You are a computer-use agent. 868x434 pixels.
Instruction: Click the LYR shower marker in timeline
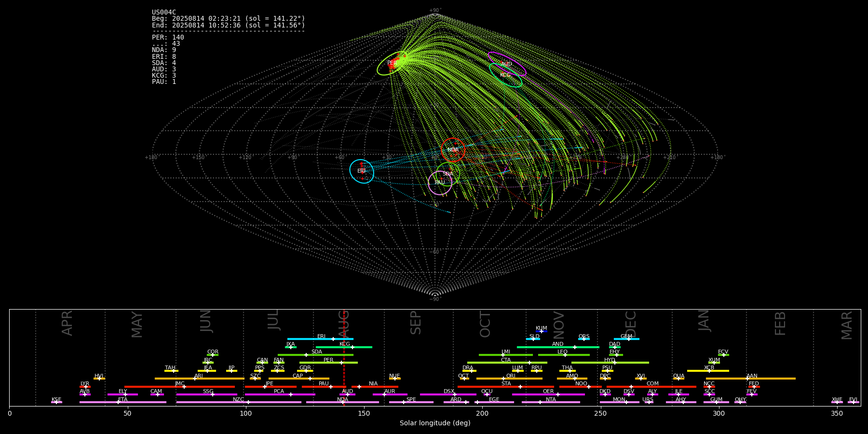[x=85, y=386]
